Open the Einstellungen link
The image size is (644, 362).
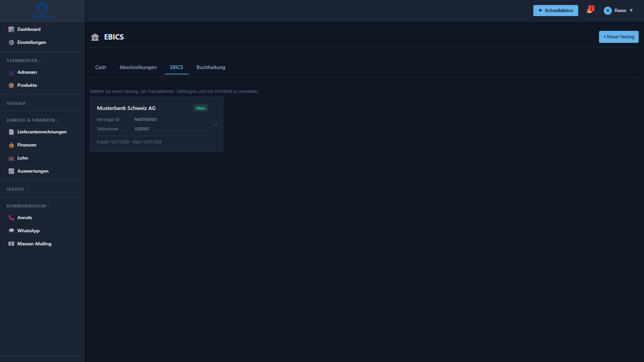32,43
